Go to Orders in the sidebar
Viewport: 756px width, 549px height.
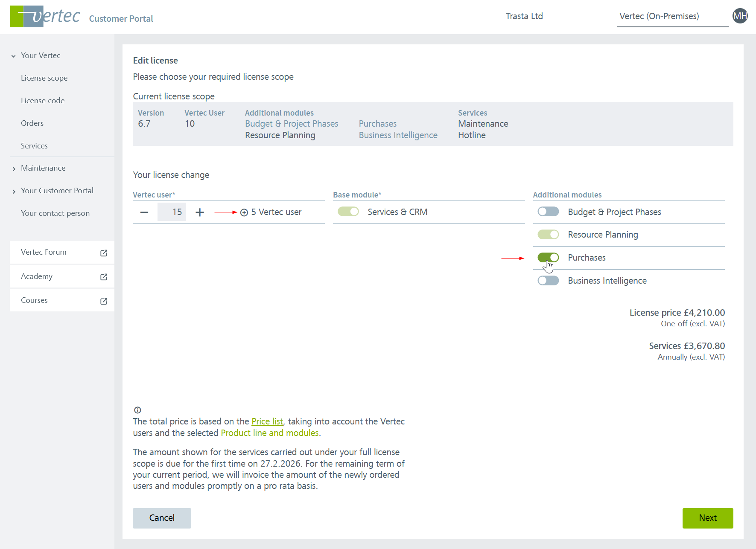point(32,123)
